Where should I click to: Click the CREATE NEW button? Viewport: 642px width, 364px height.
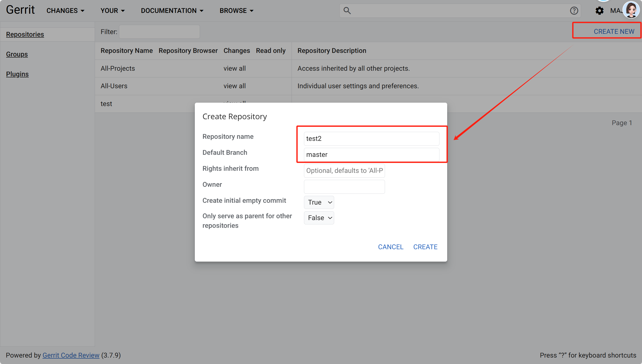tap(614, 31)
